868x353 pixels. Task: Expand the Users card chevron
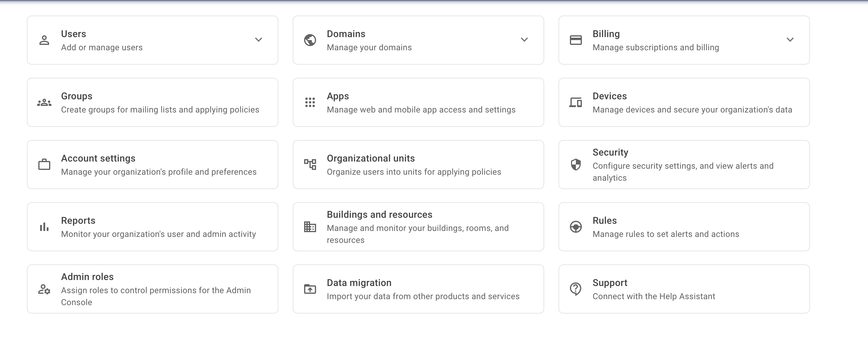(x=258, y=40)
